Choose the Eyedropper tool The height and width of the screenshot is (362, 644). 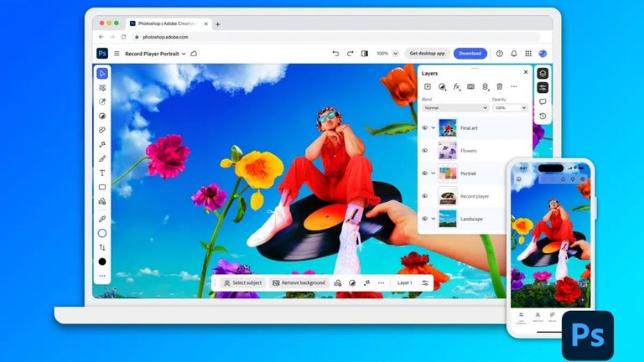[x=102, y=219]
